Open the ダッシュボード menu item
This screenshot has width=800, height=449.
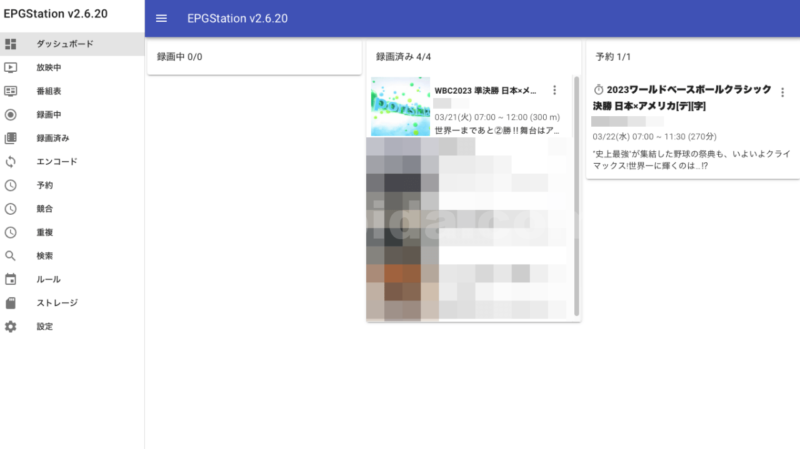[x=72, y=44]
